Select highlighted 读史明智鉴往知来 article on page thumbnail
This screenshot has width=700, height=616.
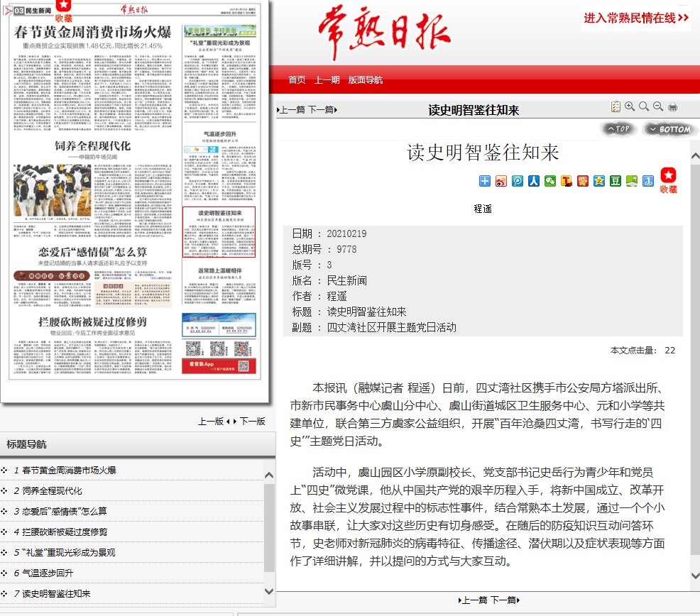[219, 232]
